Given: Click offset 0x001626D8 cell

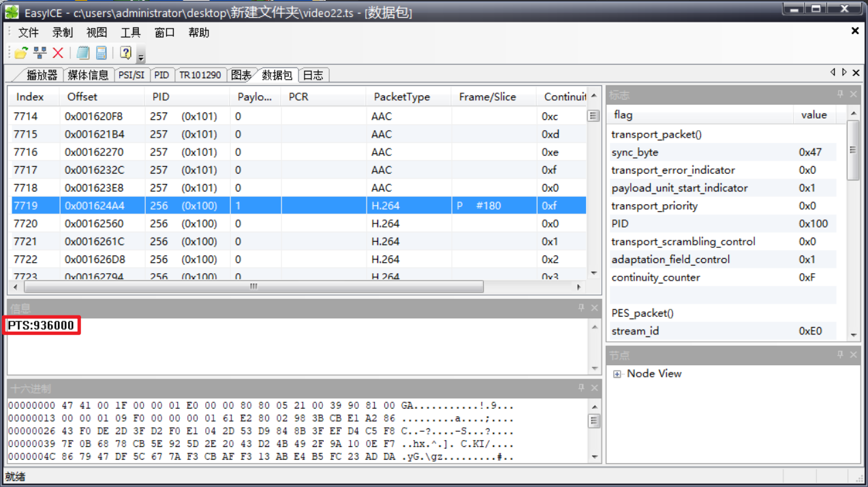Looking at the screenshot, I should pyautogui.click(x=102, y=259).
